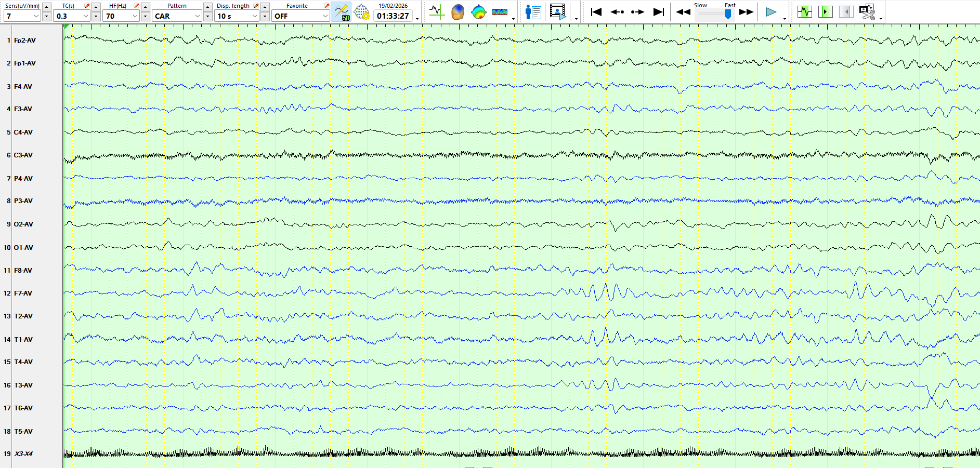The height and width of the screenshot is (468, 980).
Task: Select the C3-AV channel label
Action: point(23,155)
